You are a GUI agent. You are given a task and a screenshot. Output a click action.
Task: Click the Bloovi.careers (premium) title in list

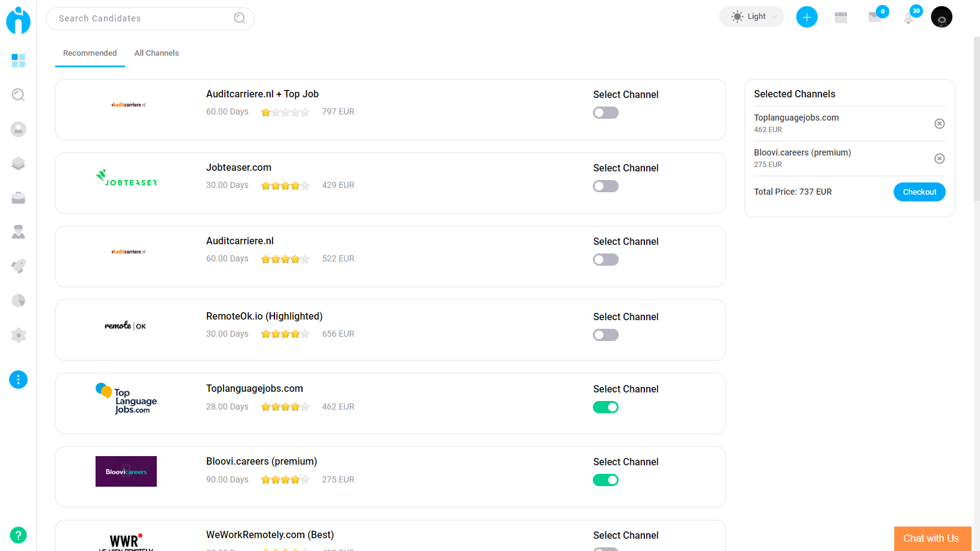coord(262,462)
